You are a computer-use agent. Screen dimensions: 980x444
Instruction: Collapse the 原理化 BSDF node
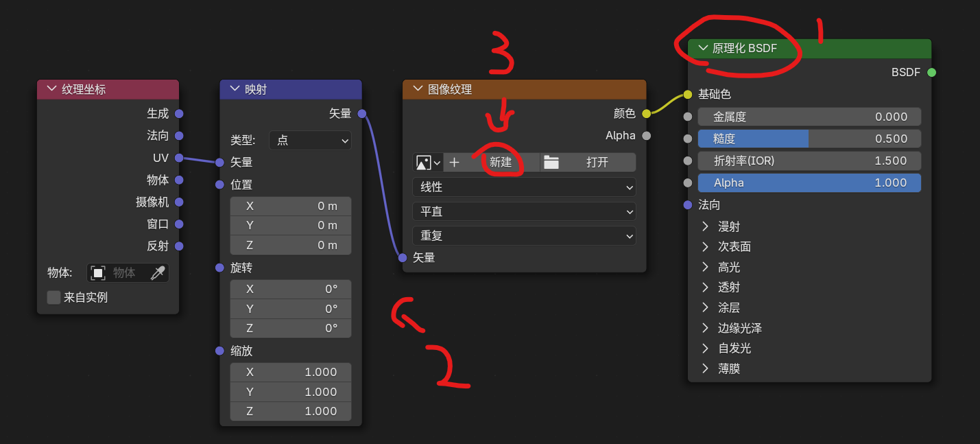click(702, 48)
